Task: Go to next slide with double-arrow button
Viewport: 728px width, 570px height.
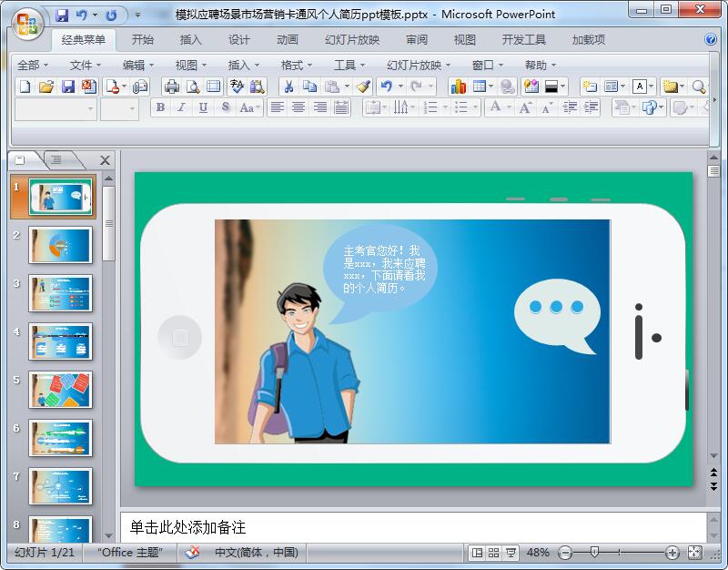Action: point(714,487)
